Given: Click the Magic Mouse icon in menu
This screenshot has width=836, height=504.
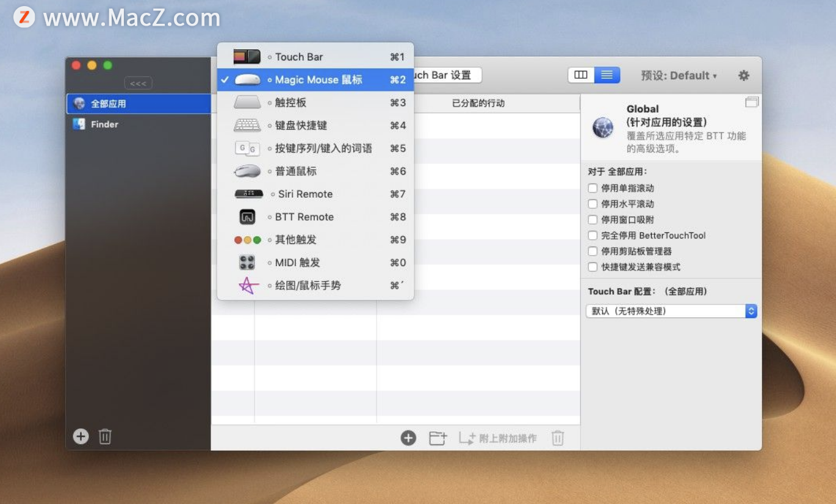Looking at the screenshot, I should pos(247,80).
